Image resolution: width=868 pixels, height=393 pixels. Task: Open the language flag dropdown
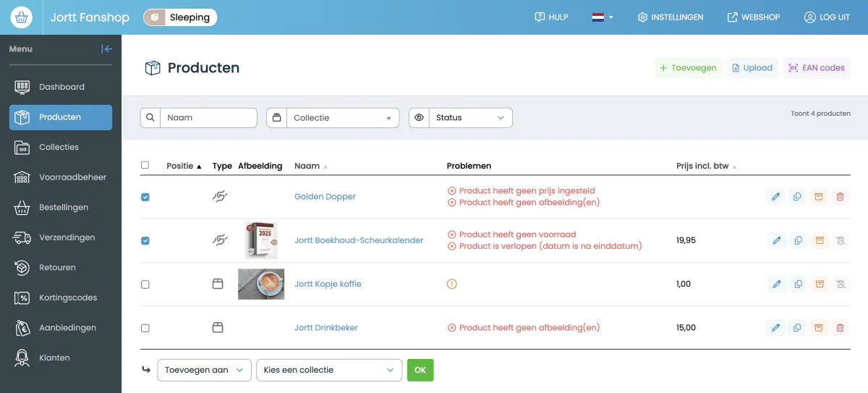tap(603, 17)
